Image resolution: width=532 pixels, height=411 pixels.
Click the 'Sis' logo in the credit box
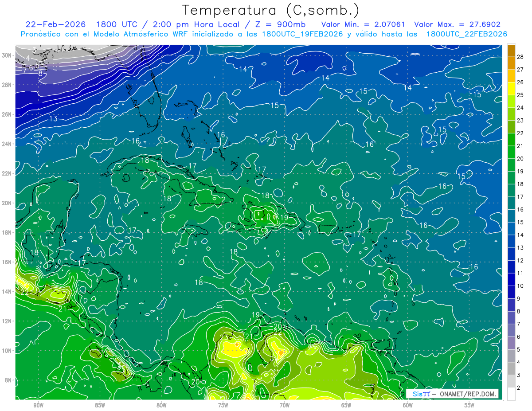(418, 394)
